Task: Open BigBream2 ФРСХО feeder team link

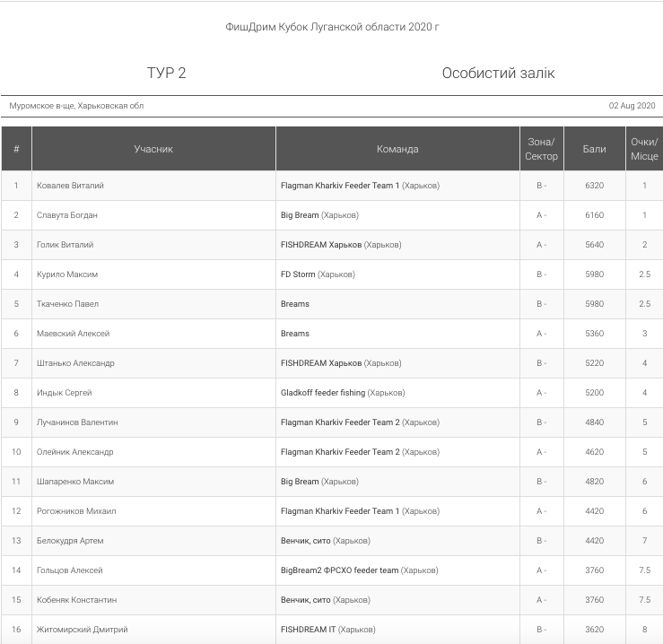Action: click(x=339, y=570)
